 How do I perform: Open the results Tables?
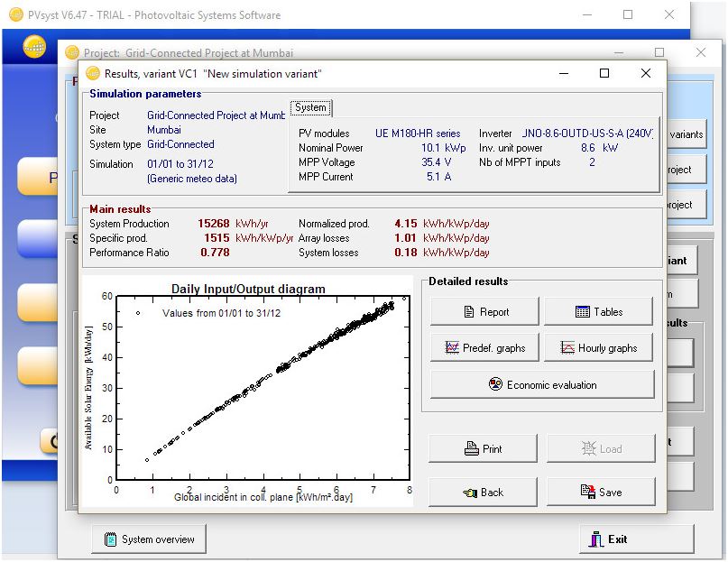pyautogui.click(x=598, y=312)
